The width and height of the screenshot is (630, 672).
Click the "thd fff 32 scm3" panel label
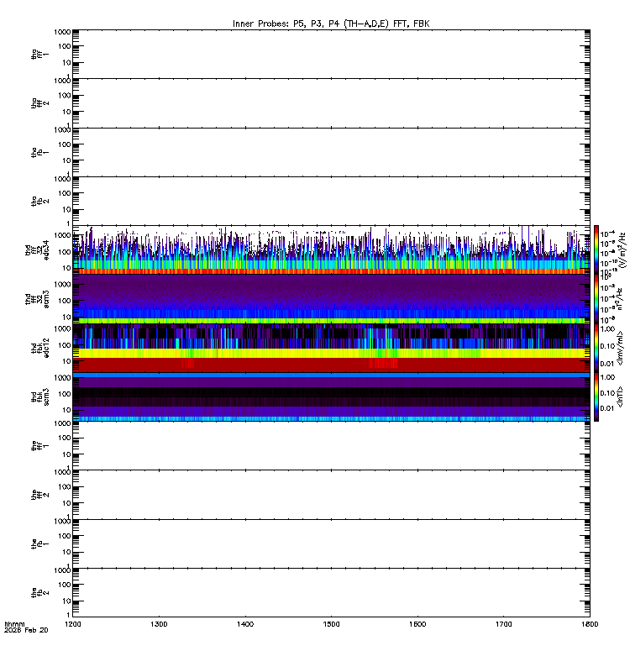click(37, 299)
